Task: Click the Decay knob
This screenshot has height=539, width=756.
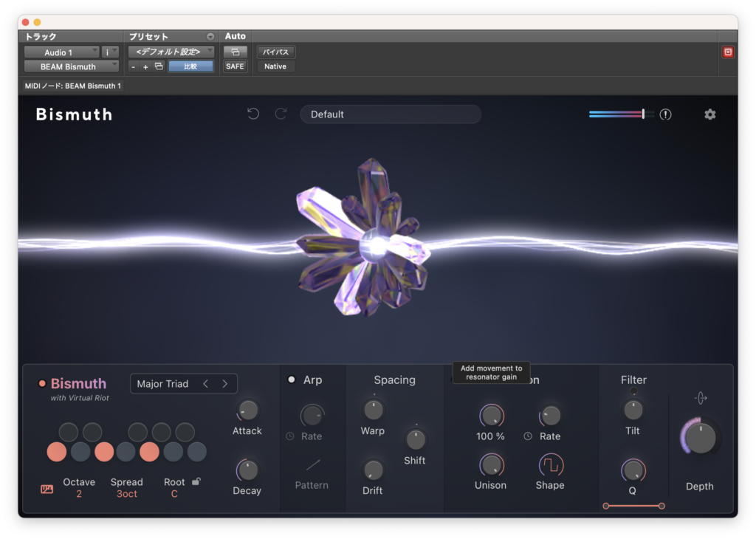Action: click(247, 470)
